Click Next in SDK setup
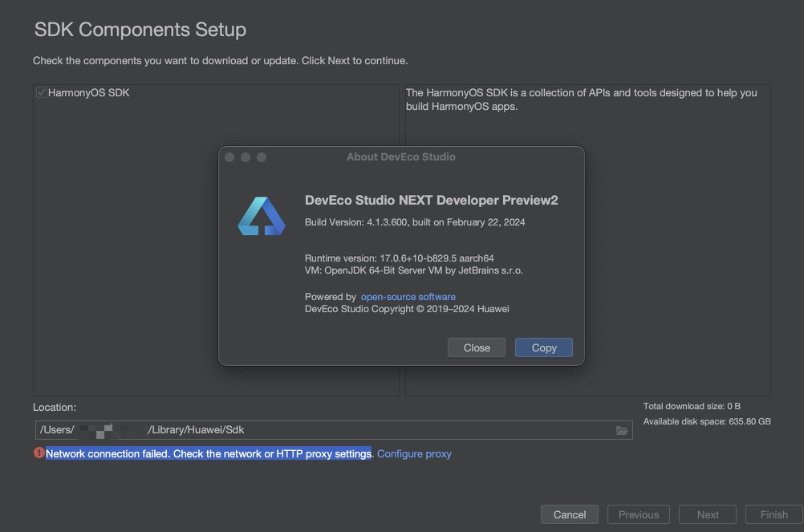The width and height of the screenshot is (804, 532). click(708, 514)
